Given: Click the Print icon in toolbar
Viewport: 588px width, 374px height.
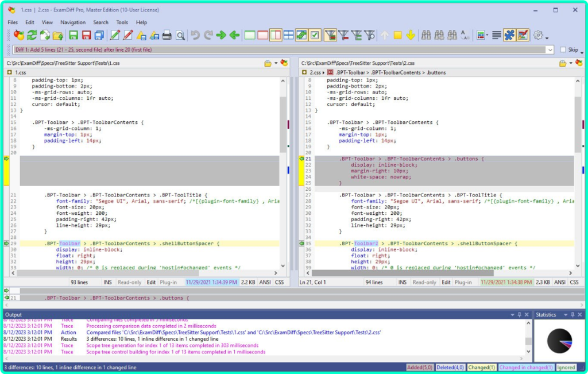Looking at the screenshot, I should pos(167,36).
